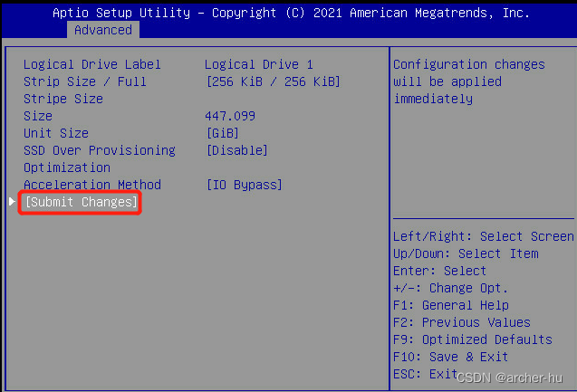Click the F9: Optimized Defaults hint
The image size is (577, 392).
tap(473, 339)
